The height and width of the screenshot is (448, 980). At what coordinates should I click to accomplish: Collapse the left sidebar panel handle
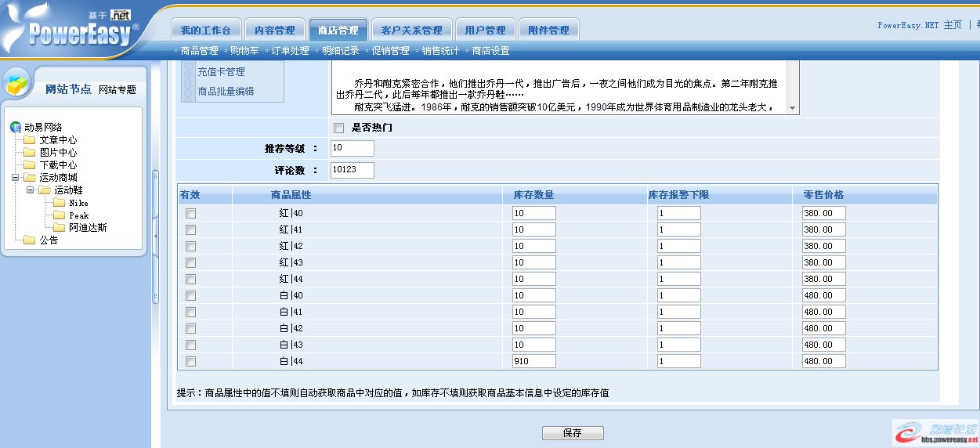coord(155,235)
